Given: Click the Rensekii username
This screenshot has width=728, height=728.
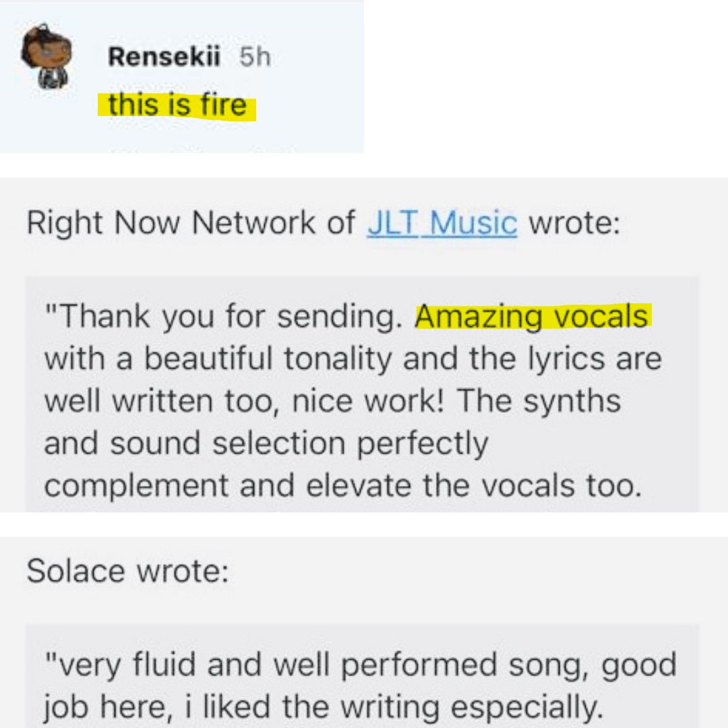Looking at the screenshot, I should 164,57.
